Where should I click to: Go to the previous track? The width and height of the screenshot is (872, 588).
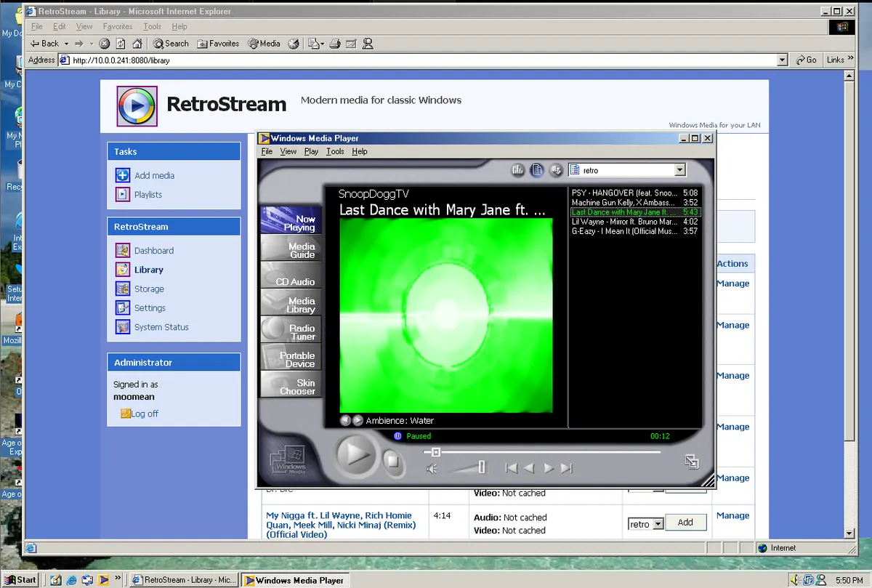[x=512, y=469]
